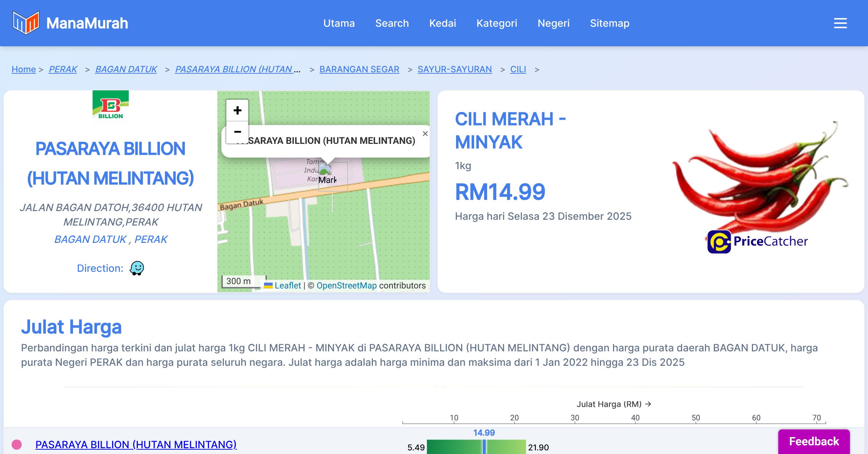Click the PriceCatcher logo
This screenshot has height=454, width=868.
click(757, 241)
